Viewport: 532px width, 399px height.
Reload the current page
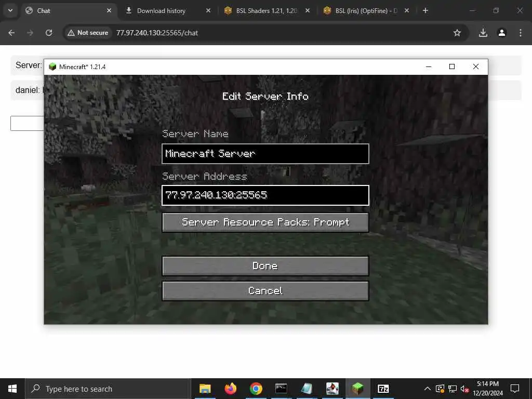[x=49, y=33]
